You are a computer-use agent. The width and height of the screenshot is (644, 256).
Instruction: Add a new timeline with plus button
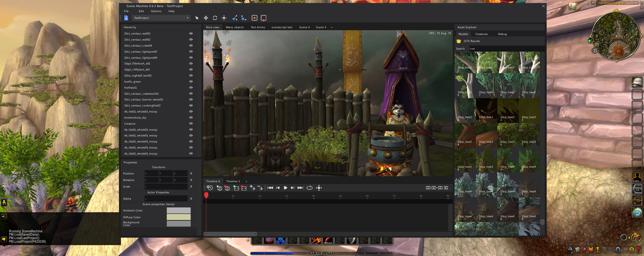[x=246, y=181]
